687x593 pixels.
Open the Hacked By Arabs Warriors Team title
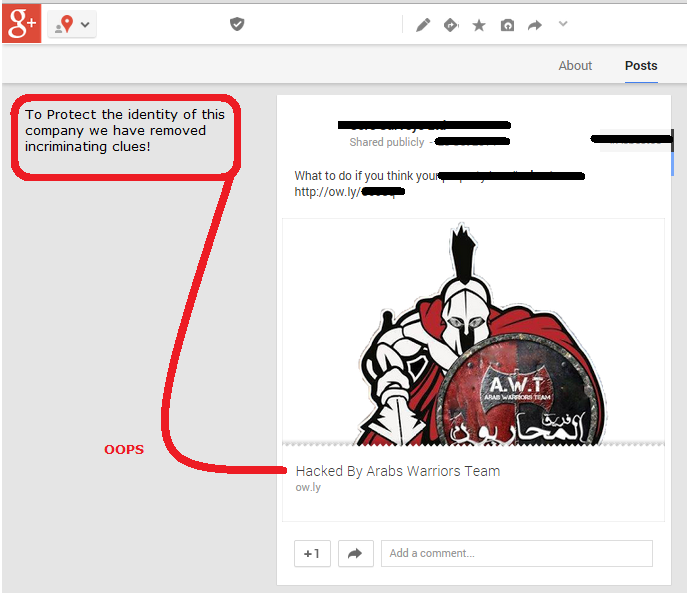pos(398,471)
